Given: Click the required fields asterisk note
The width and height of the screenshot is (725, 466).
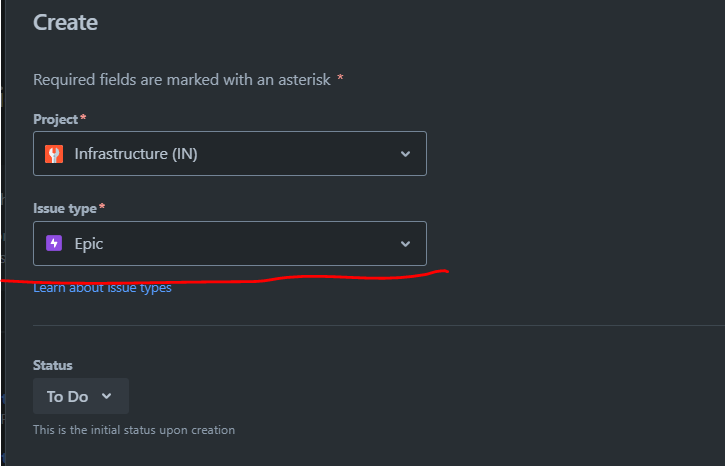Looking at the screenshot, I should tap(182, 80).
